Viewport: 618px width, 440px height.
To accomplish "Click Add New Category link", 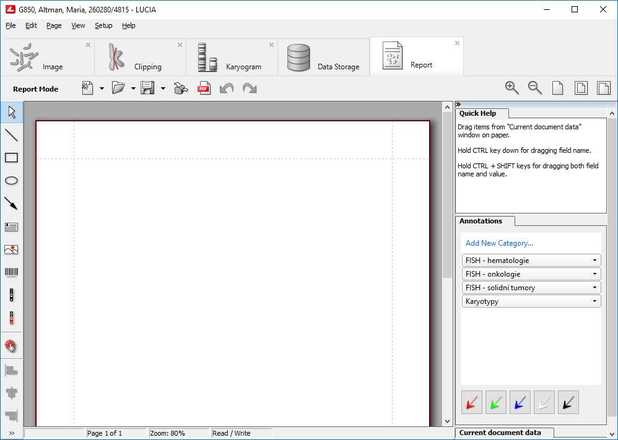I will pyautogui.click(x=499, y=243).
